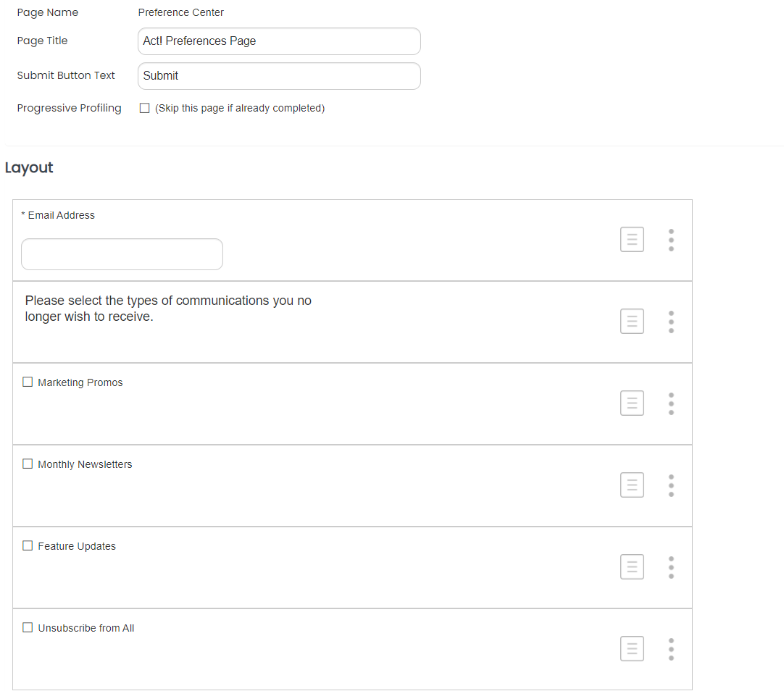Select the 'Please select the types of communications' text
The width and height of the screenshot is (784, 691).
point(168,309)
